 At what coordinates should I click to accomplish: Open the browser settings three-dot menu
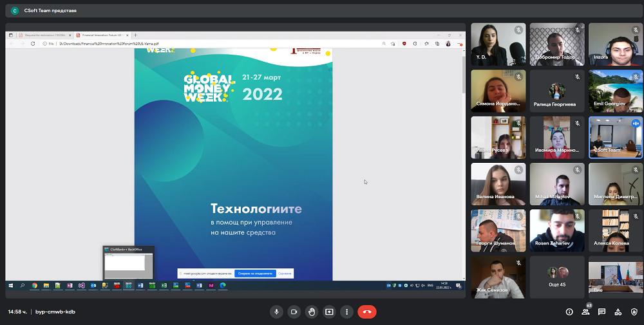tap(460, 44)
